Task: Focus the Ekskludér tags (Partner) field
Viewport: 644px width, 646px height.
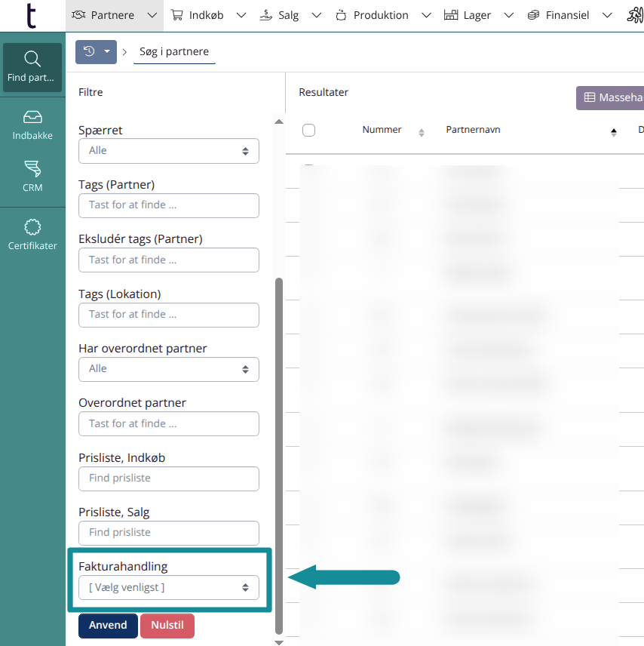Action: point(169,260)
